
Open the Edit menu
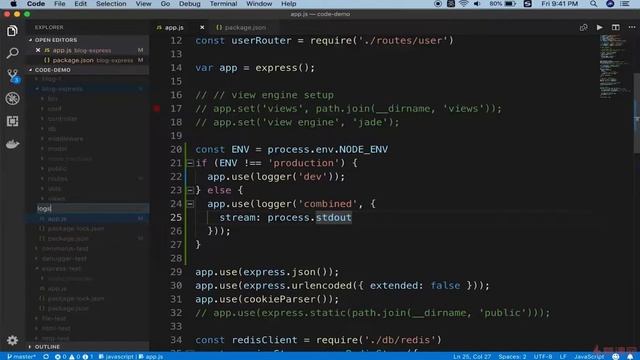80,4
